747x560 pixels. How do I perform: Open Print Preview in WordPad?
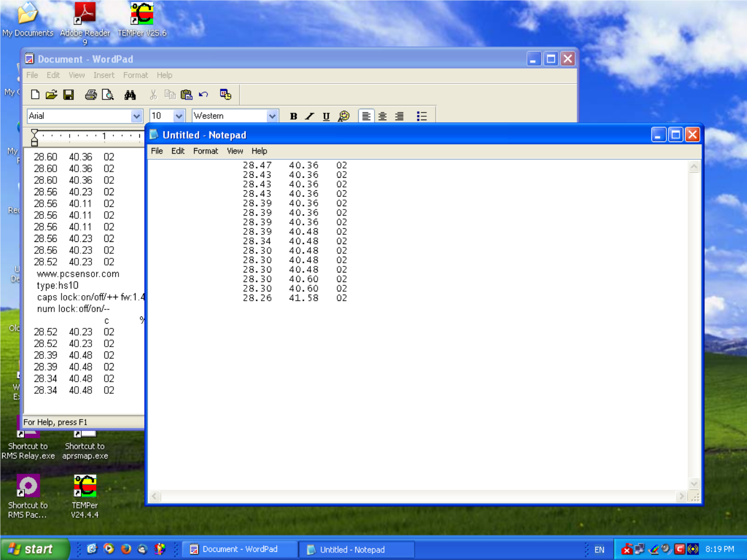108,94
